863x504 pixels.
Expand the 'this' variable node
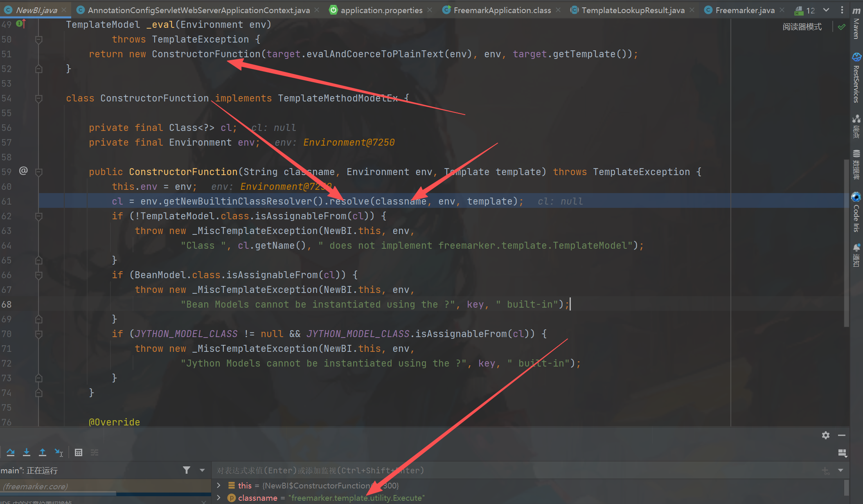tap(219, 485)
